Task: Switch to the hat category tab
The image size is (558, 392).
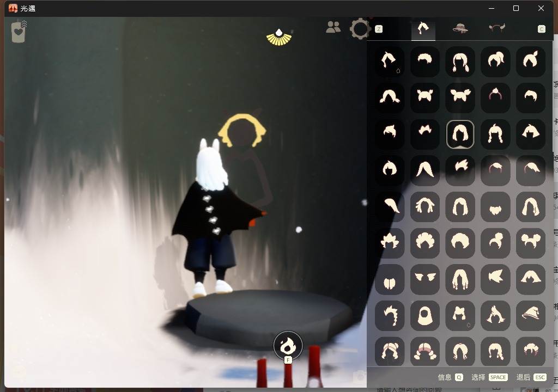Action: click(x=460, y=28)
